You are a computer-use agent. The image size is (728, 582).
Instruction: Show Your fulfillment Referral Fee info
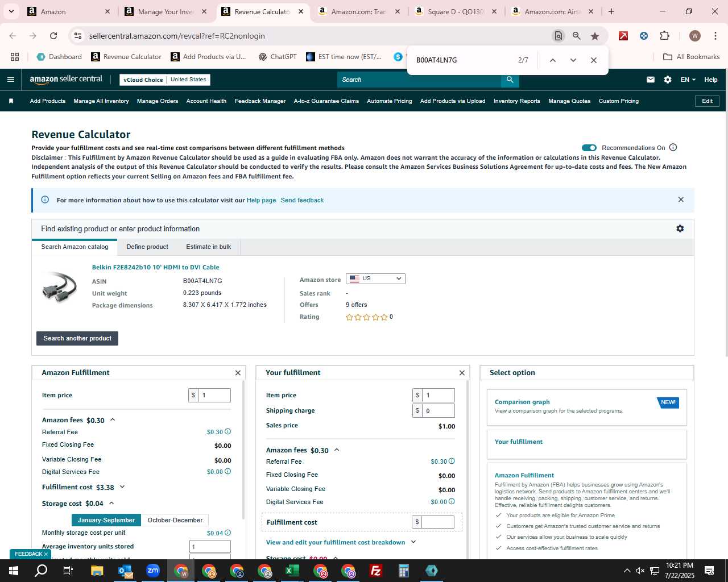452,462
